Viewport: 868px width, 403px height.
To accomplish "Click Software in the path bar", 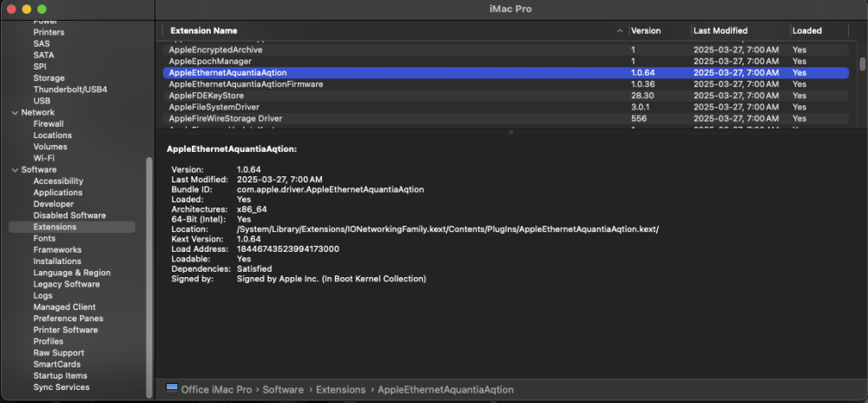I will coord(283,390).
